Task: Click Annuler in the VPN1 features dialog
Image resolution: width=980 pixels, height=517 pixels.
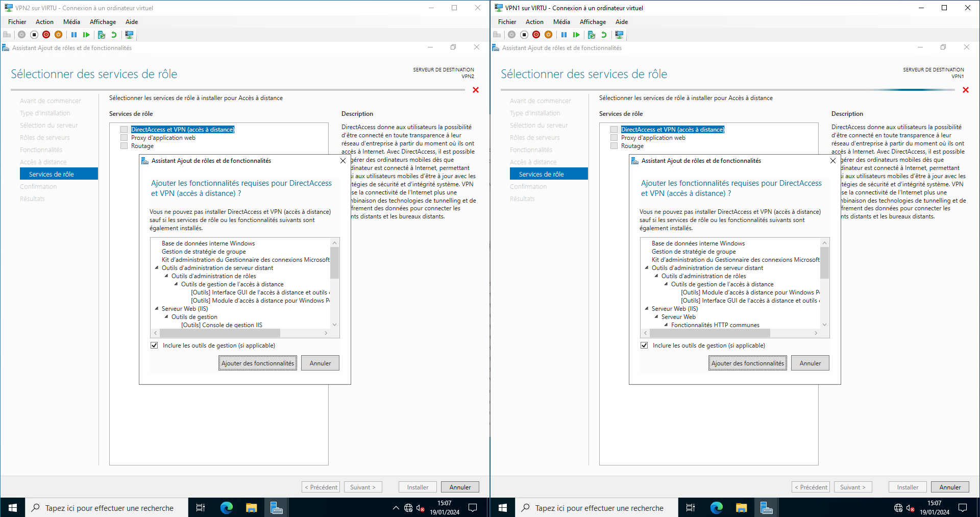Action: (x=810, y=363)
